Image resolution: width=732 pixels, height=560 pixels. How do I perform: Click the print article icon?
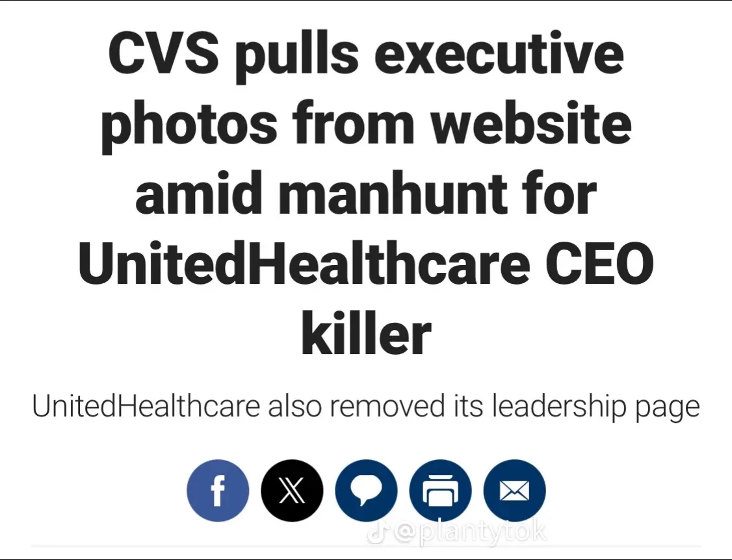pyautogui.click(x=440, y=490)
